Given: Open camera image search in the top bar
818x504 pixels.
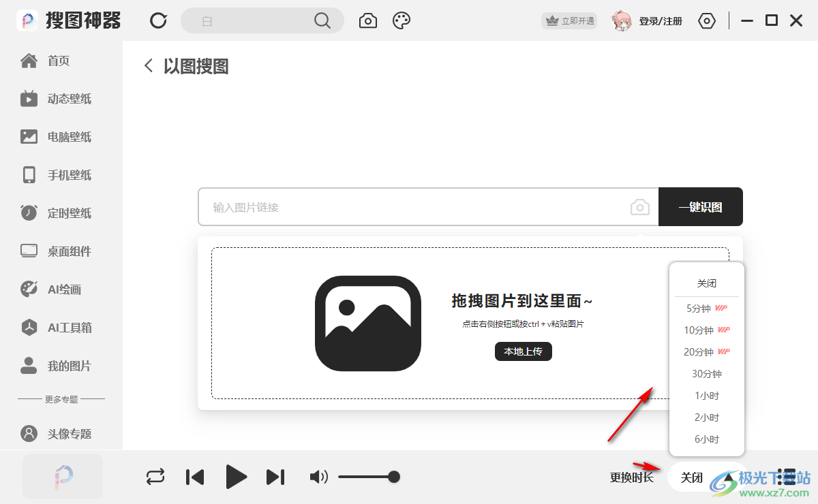Looking at the screenshot, I should (368, 20).
